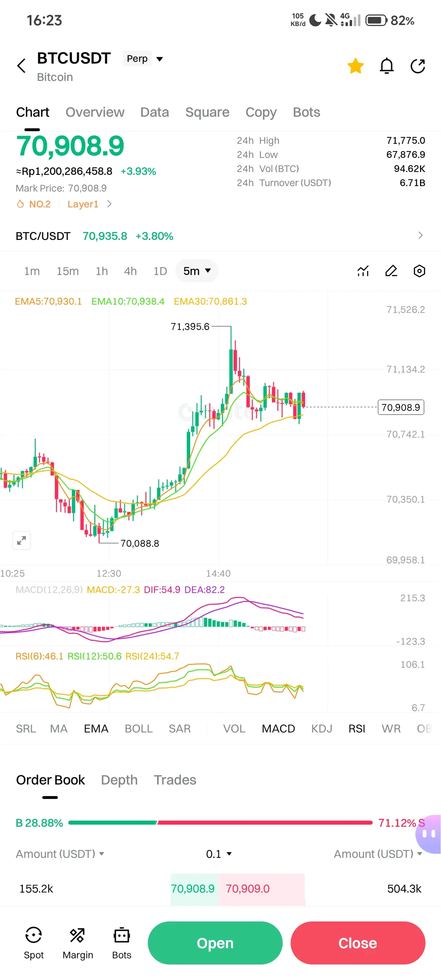Tap the muted notifications bell in status bar
Screen dimensions: 441x980
click(x=331, y=20)
